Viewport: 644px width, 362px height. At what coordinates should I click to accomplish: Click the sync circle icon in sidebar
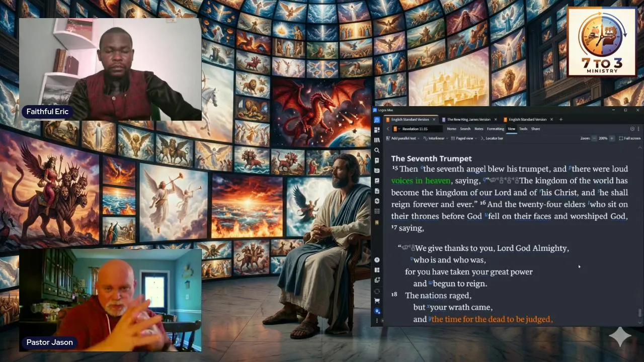pos(377,291)
